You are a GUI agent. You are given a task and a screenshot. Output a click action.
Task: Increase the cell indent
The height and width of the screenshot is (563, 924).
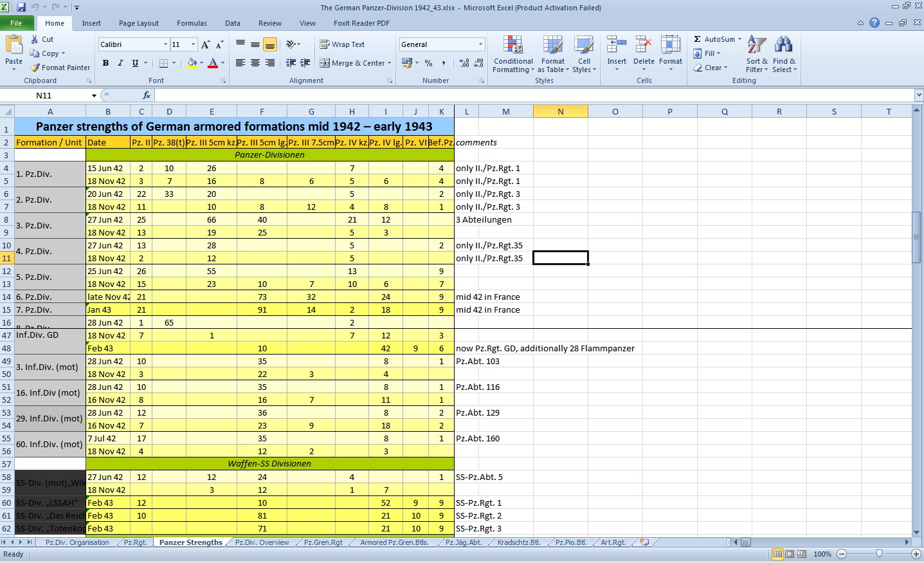[305, 63]
